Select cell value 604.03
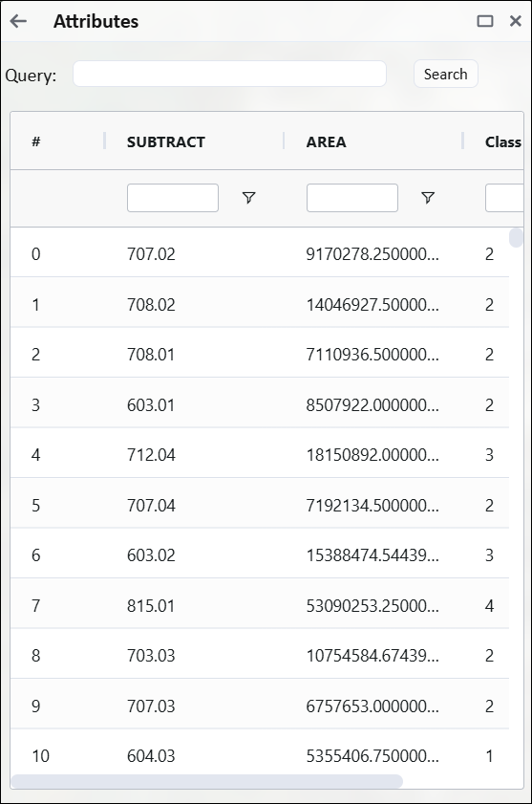 click(151, 756)
